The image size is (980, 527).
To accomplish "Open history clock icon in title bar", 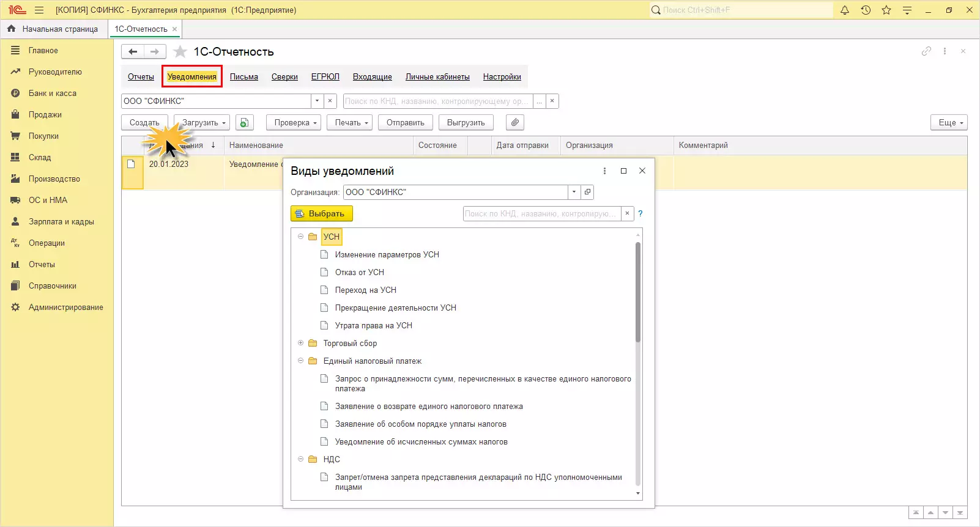I will 866,10.
